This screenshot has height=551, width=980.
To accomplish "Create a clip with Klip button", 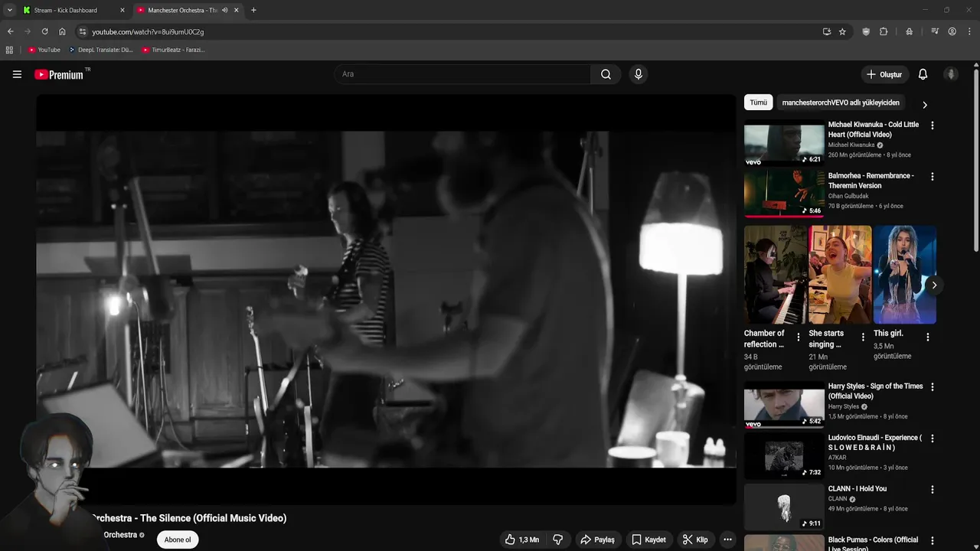I will [695, 540].
